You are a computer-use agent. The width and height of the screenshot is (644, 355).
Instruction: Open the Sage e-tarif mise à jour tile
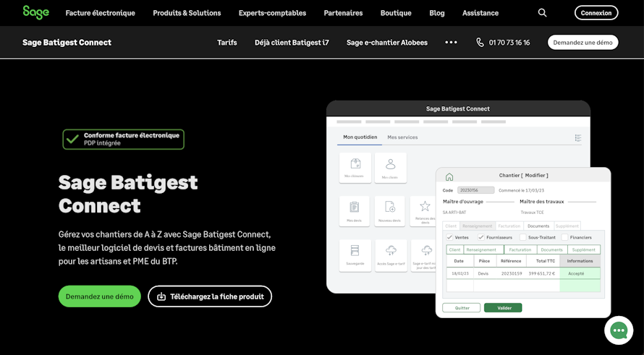(424, 255)
